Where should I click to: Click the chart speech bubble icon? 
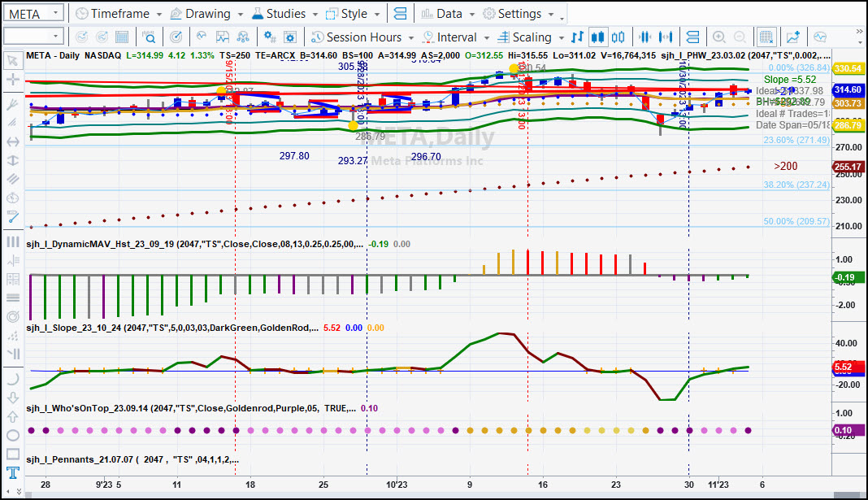[820, 37]
